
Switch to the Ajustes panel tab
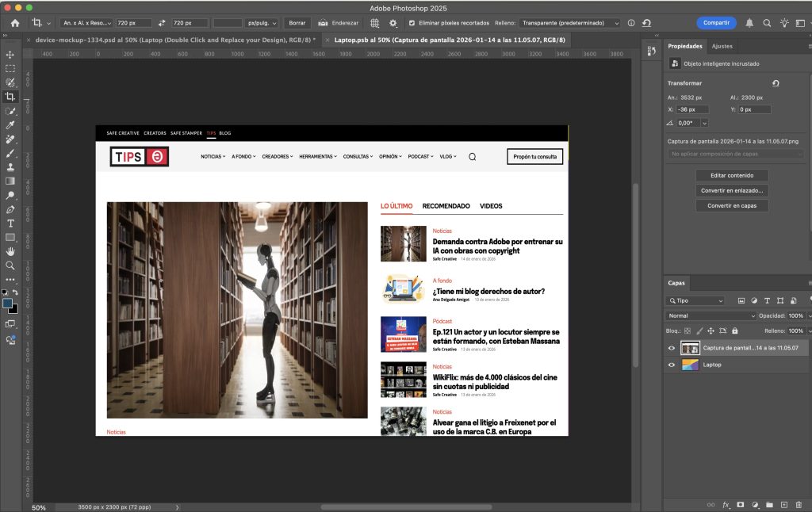click(x=722, y=46)
